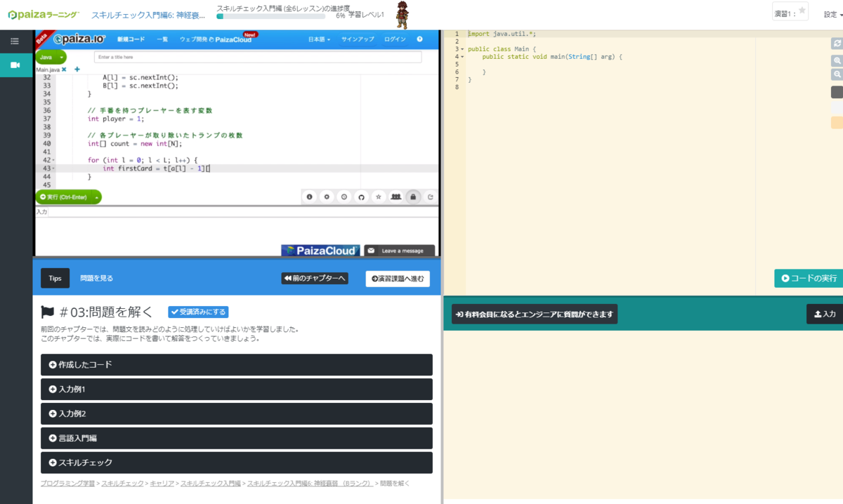
Task: Open the 日本語 language dropdown
Action: 320,39
